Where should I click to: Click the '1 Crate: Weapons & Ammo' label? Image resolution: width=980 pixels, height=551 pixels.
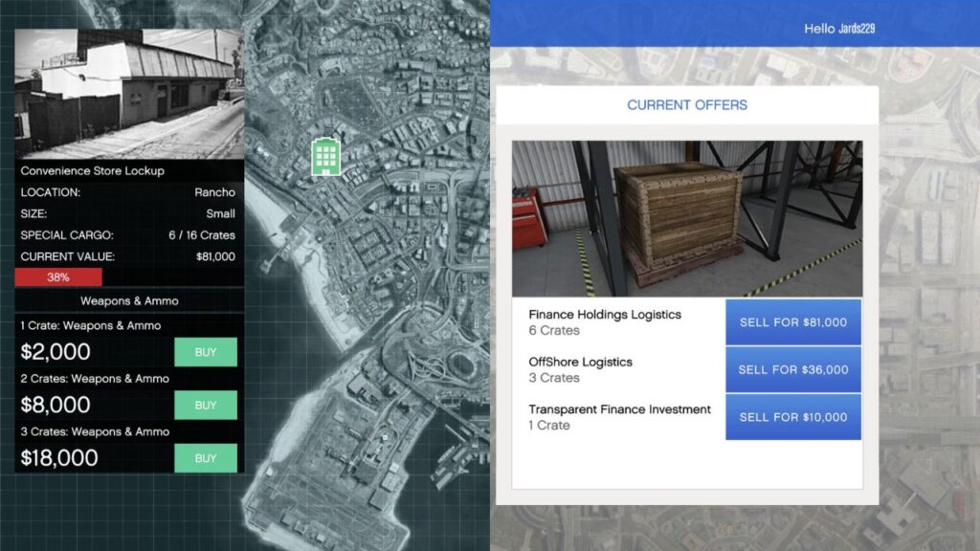(x=91, y=325)
